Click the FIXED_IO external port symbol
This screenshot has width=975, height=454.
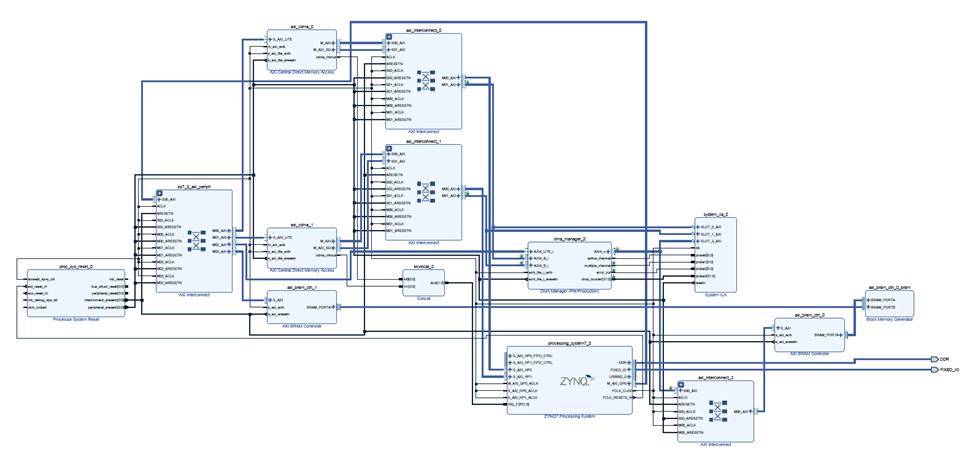932,369
